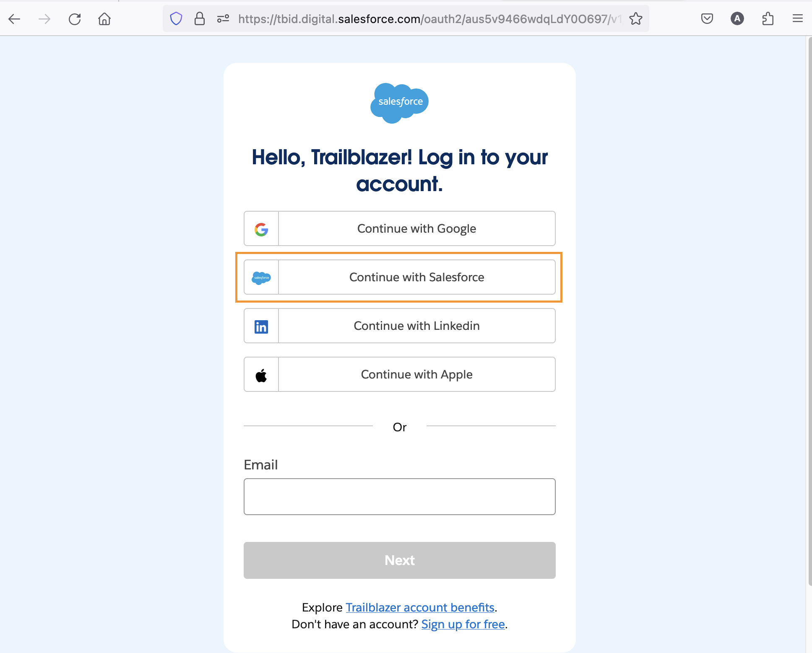This screenshot has width=812, height=653.
Task: Open the Firefox hamburger application menu
Action: click(x=798, y=18)
